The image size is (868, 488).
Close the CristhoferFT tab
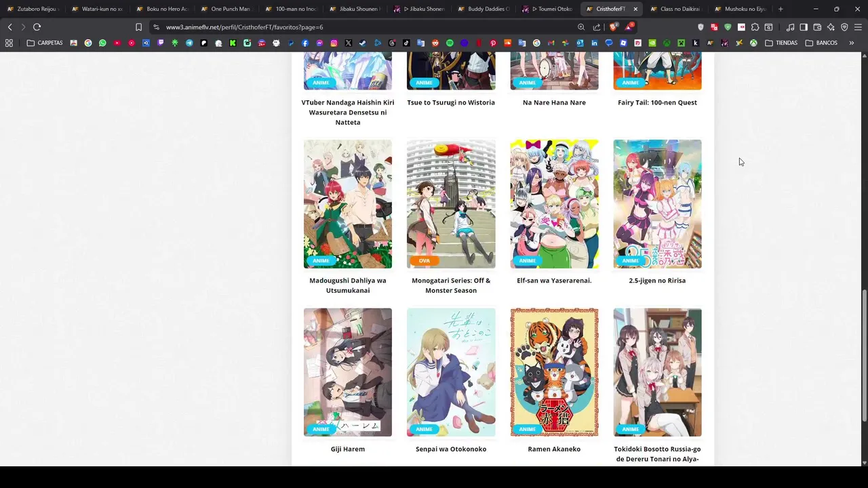(x=635, y=9)
